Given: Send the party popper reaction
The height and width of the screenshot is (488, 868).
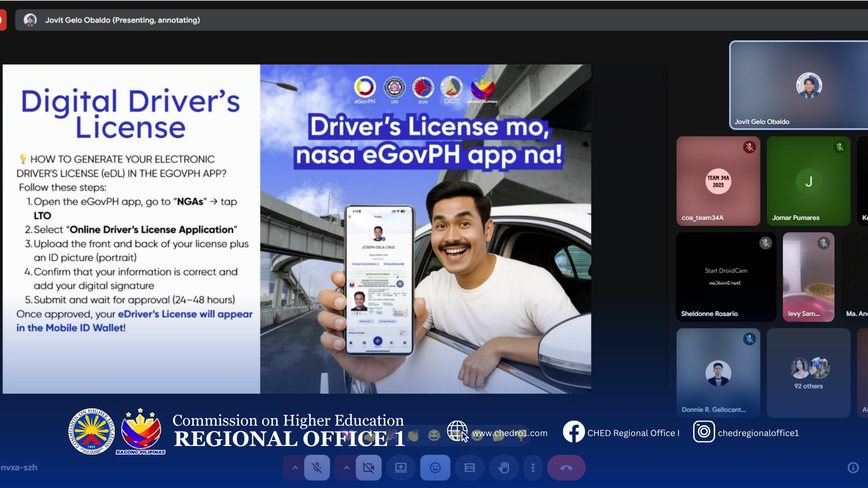Looking at the screenshot, I should (x=391, y=436).
